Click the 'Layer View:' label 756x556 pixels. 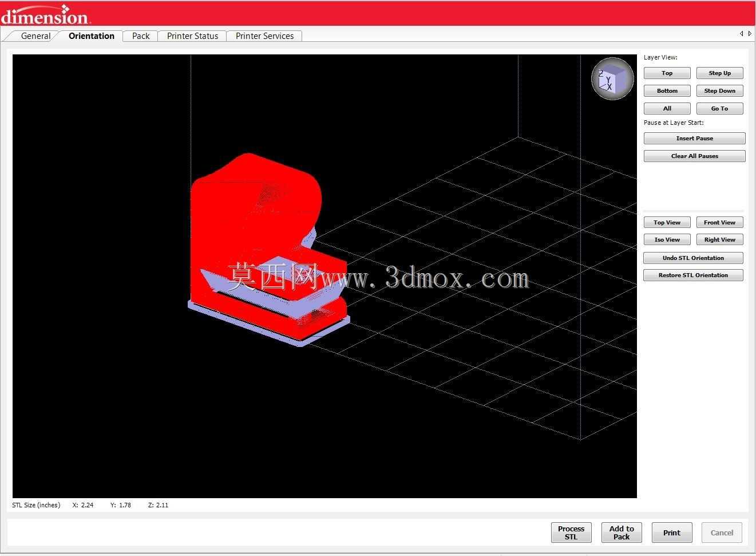point(660,57)
